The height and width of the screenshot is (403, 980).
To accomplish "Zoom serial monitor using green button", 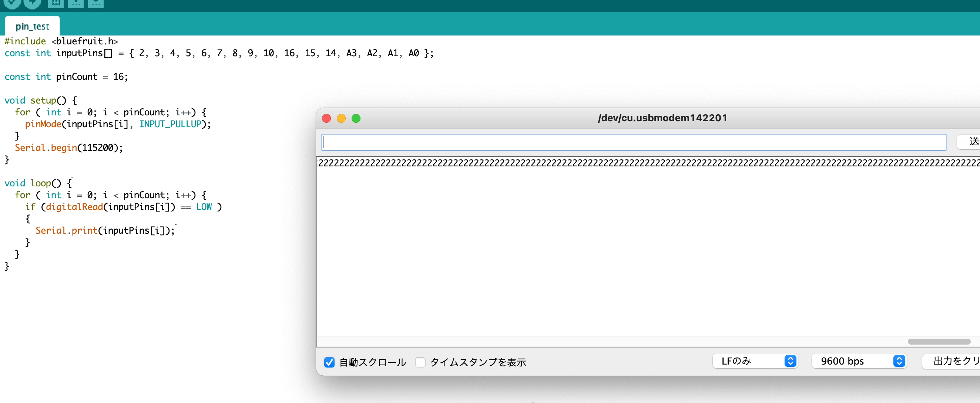I will [356, 118].
